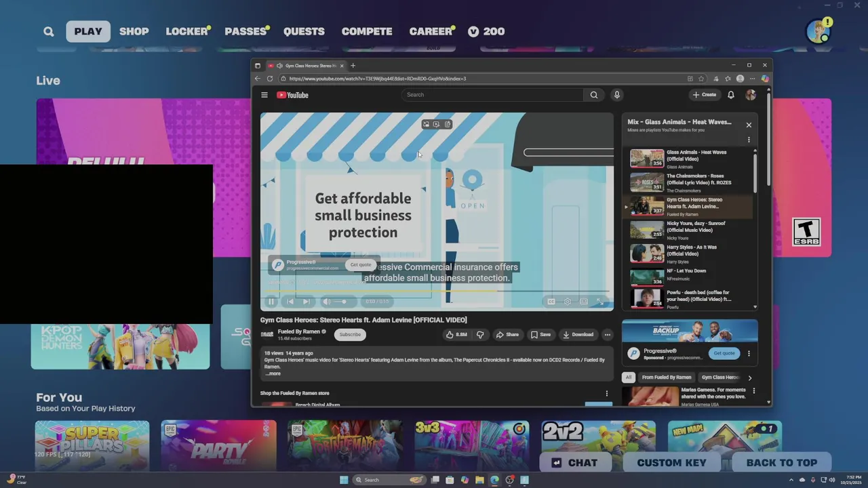The width and height of the screenshot is (868, 488).
Task: Select the All filter chip
Action: [x=629, y=378]
